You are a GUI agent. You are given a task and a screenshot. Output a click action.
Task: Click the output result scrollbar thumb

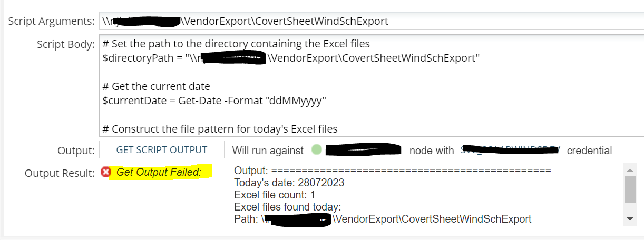pyautogui.click(x=630, y=189)
